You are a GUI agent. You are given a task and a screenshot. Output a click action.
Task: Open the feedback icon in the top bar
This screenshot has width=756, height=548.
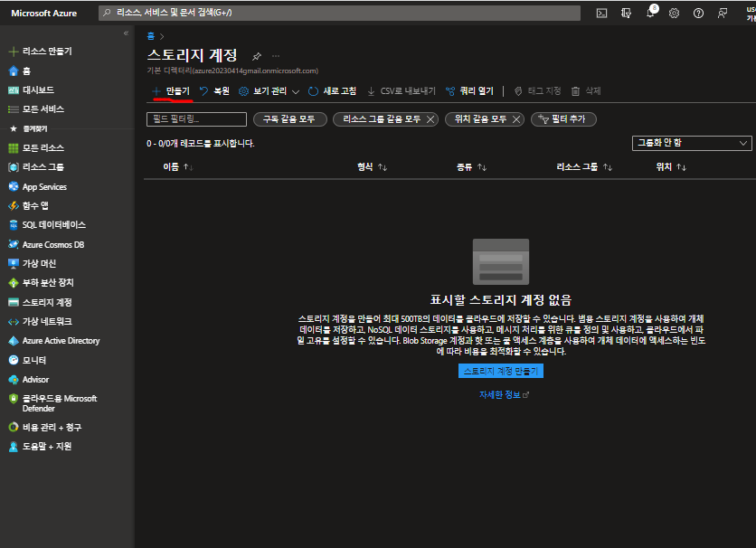click(x=723, y=13)
